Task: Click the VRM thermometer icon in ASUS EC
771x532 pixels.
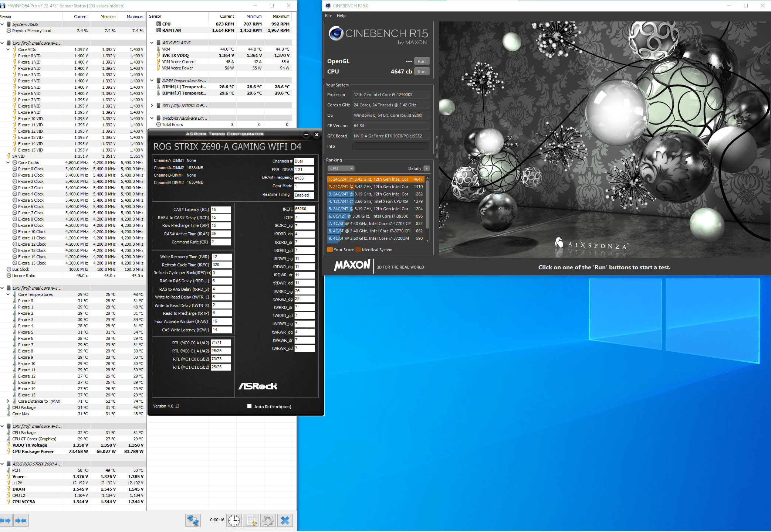Action: [159, 49]
